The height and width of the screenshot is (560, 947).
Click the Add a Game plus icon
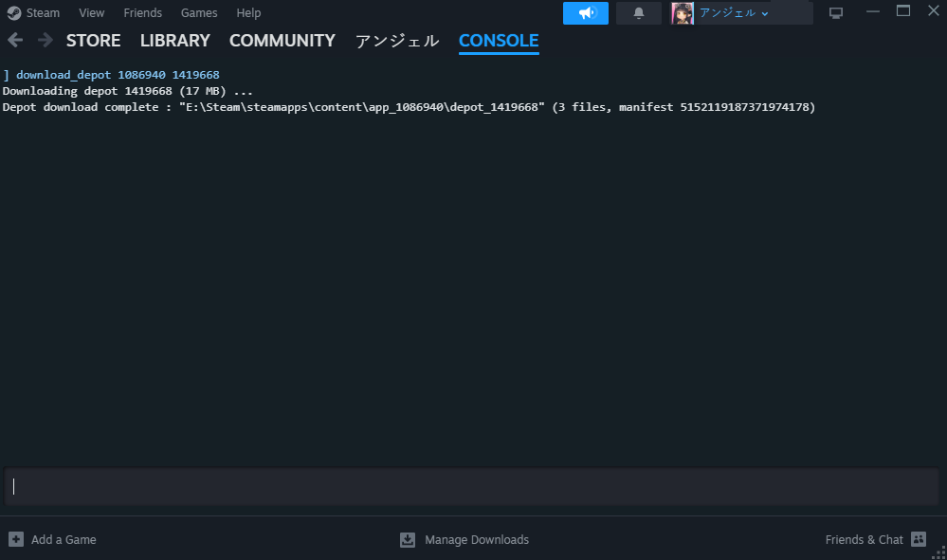coord(16,539)
